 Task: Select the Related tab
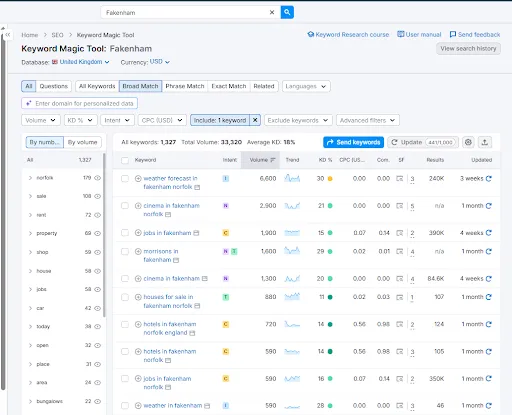[264, 86]
